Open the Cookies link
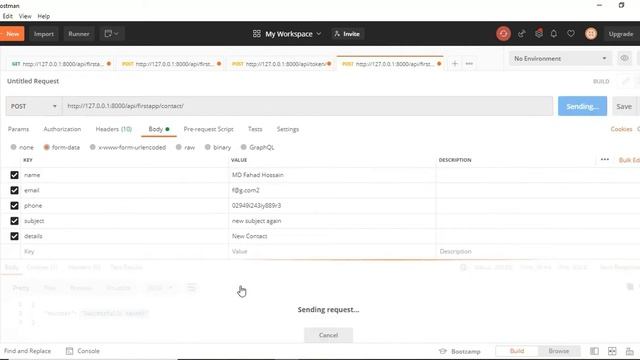 pyautogui.click(x=621, y=129)
